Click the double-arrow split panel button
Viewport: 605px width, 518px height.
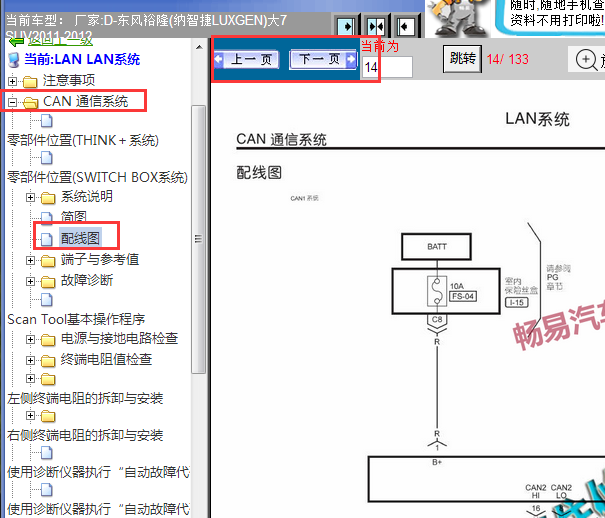pyautogui.click(x=376, y=27)
